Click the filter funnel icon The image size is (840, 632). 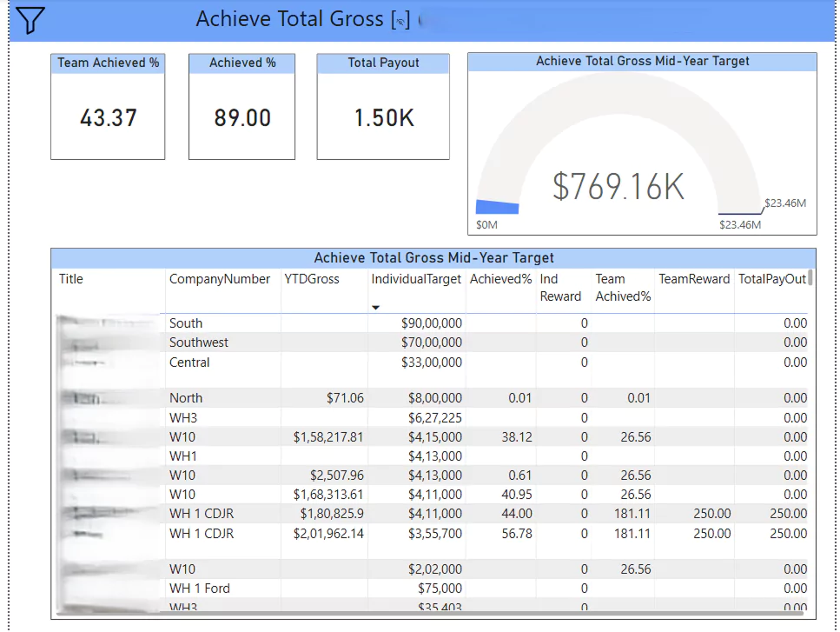coord(30,21)
